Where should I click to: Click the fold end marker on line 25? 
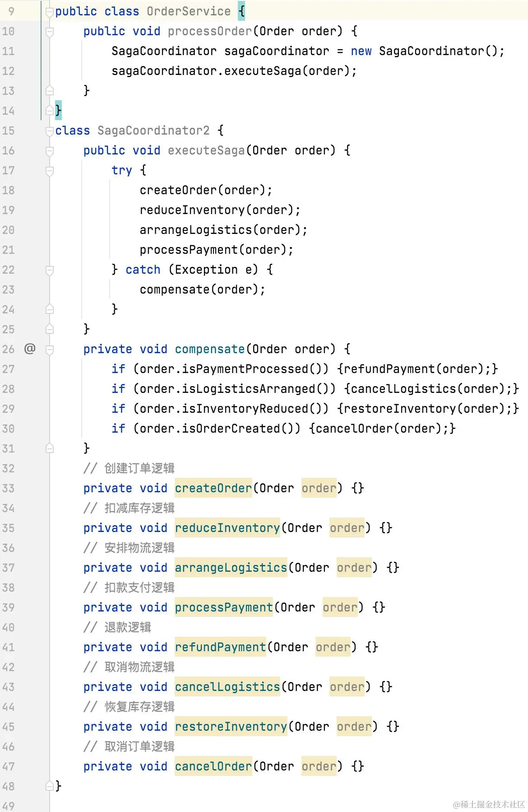[50, 329]
